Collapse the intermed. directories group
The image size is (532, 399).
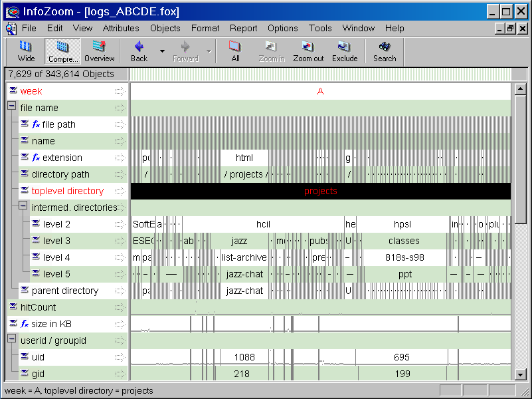[x=23, y=206]
